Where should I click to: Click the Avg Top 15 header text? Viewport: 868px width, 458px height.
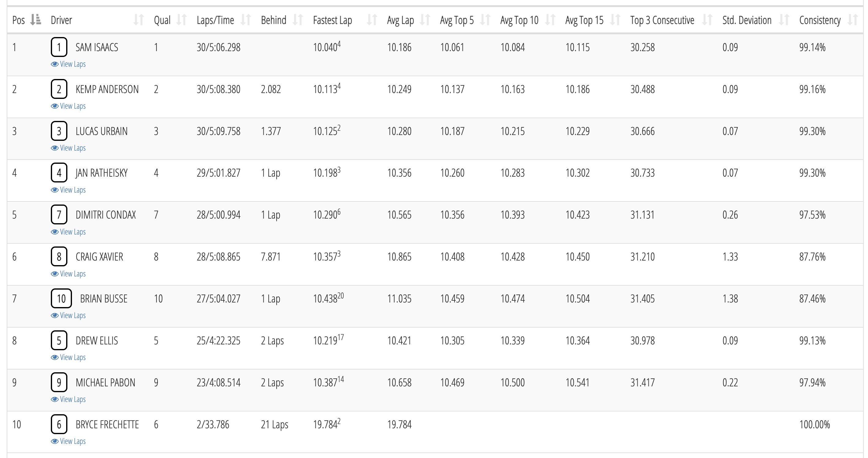point(584,20)
